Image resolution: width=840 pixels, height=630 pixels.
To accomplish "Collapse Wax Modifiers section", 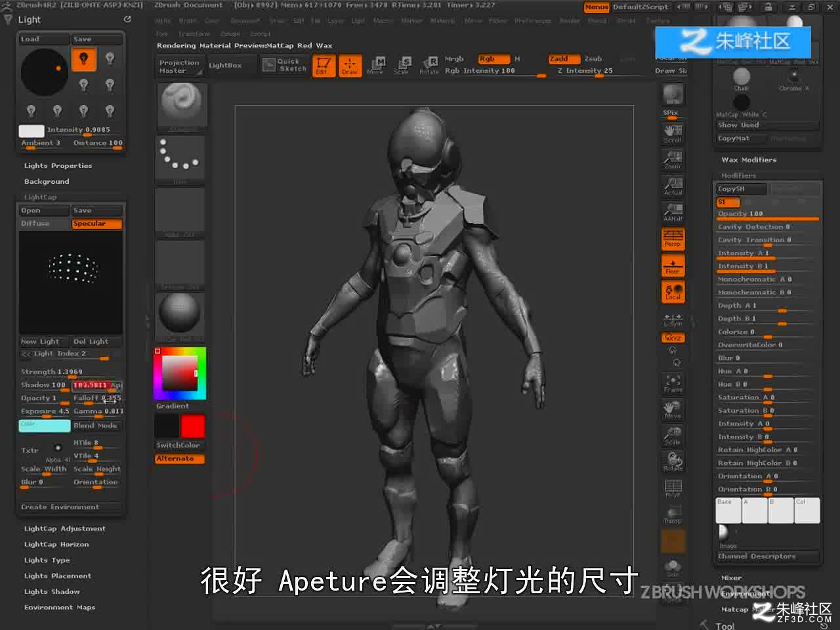I will [749, 160].
